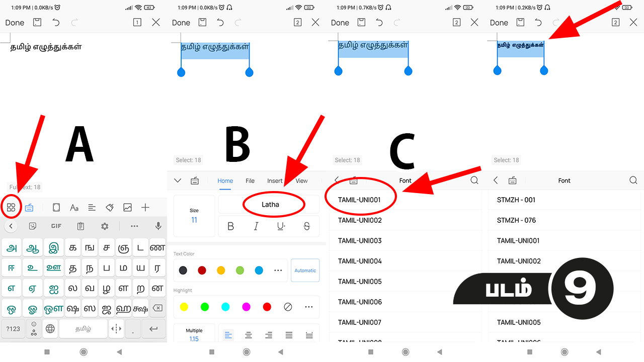Image resolution: width=644 pixels, height=362 pixels.
Task: Open Multiple 1.15 line spacing selector
Action: pos(194,334)
